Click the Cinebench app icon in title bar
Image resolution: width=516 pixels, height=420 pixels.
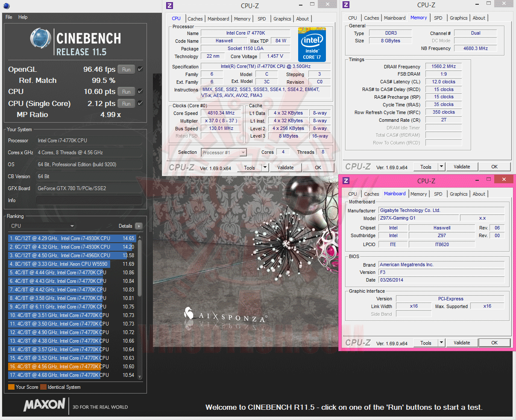click(6, 6)
